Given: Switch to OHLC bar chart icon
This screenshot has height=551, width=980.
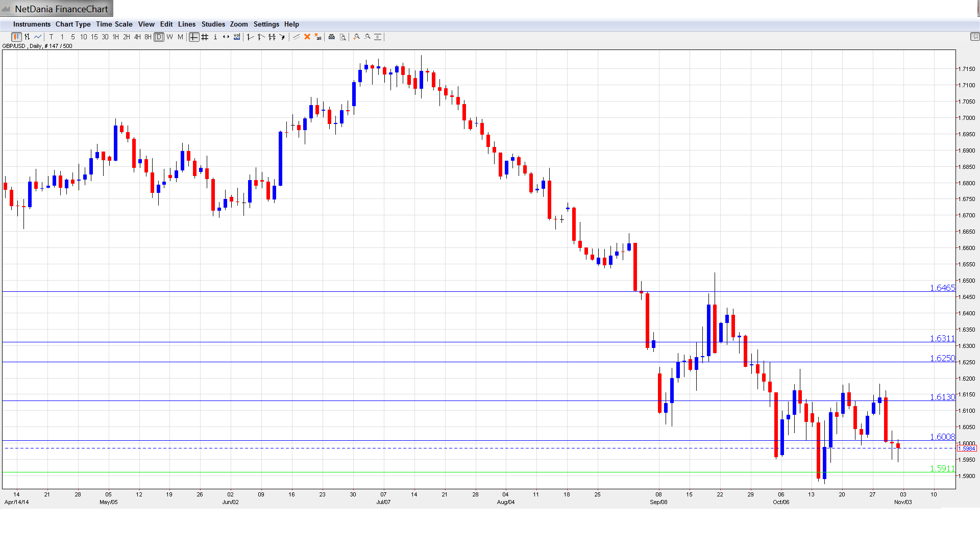Looking at the screenshot, I should pyautogui.click(x=27, y=37).
